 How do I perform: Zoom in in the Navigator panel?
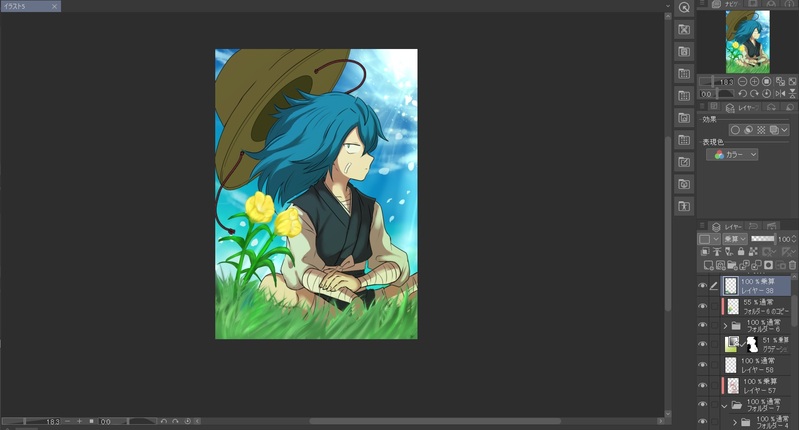pyautogui.click(x=754, y=82)
